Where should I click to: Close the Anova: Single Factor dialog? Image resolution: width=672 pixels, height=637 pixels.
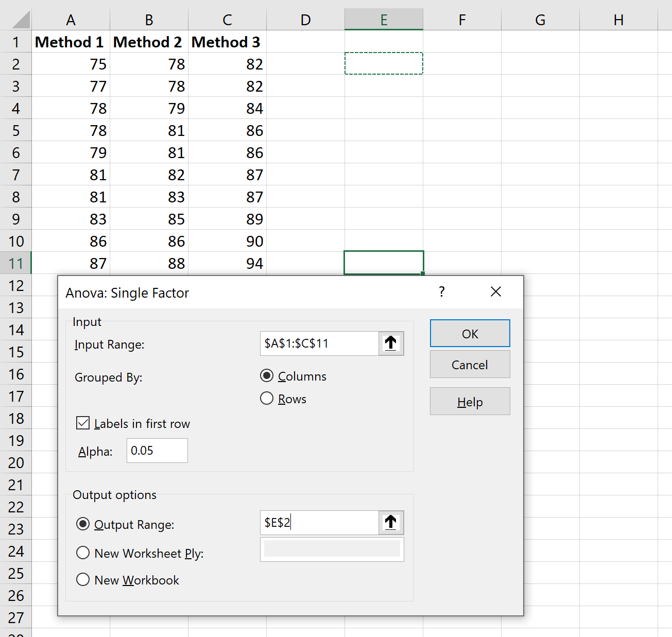point(496,292)
